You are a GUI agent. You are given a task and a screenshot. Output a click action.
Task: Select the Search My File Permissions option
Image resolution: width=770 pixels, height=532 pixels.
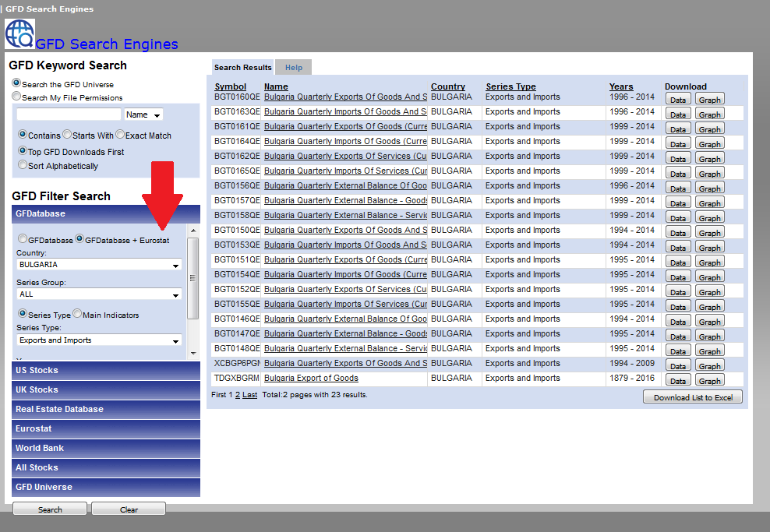pos(16,97)
